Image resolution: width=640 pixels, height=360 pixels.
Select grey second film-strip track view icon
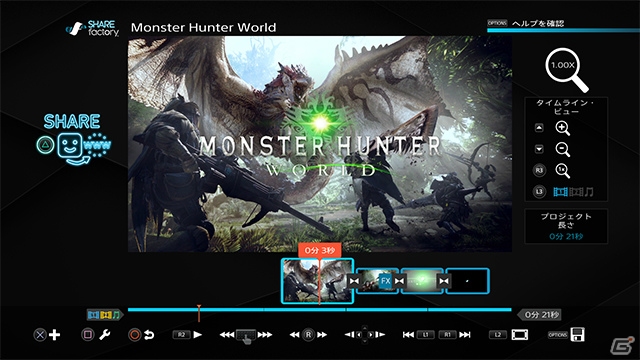(x=576, y=192)
